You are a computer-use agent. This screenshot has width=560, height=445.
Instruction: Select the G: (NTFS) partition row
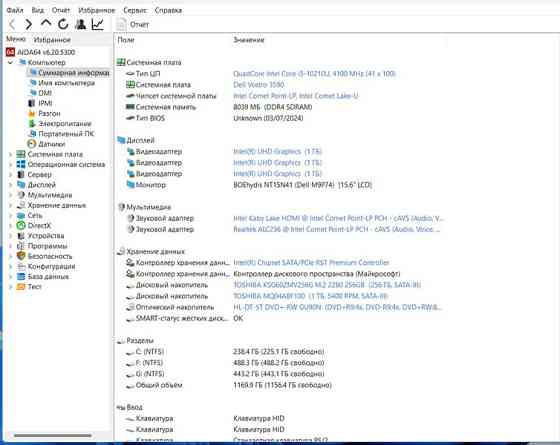click(x=225, y=374)
